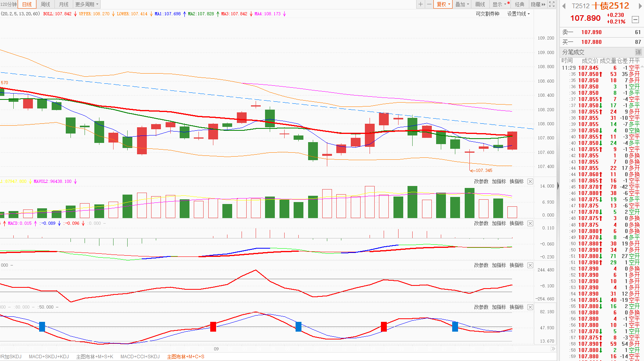The height and width of the screenshot is (361, 644).
Task: Switch to 日线 daily tab
Action: 27,4
